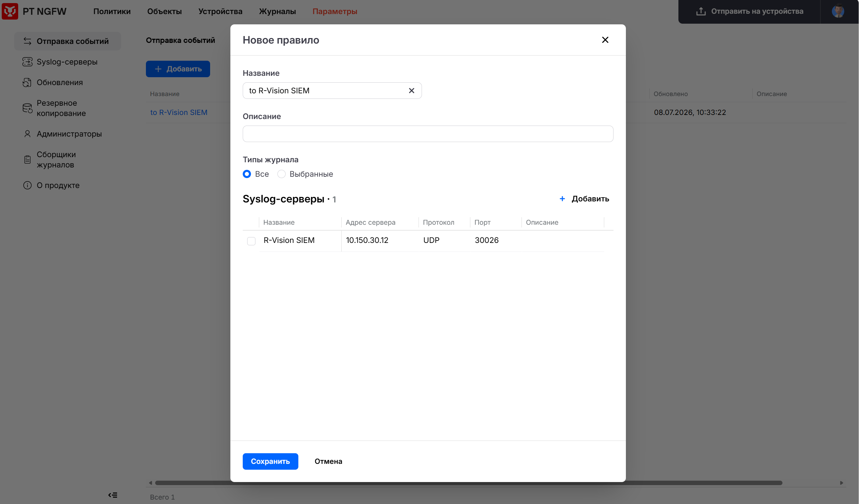Screen dimensions: 859x504
Task: Click the Протокол column header
Action: point(438,222)
